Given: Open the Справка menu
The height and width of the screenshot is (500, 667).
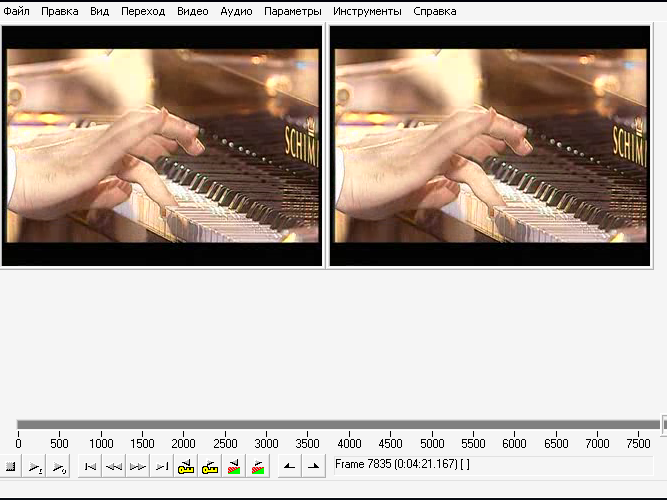Looking at the screenshot, I should [x=435, y=11].
